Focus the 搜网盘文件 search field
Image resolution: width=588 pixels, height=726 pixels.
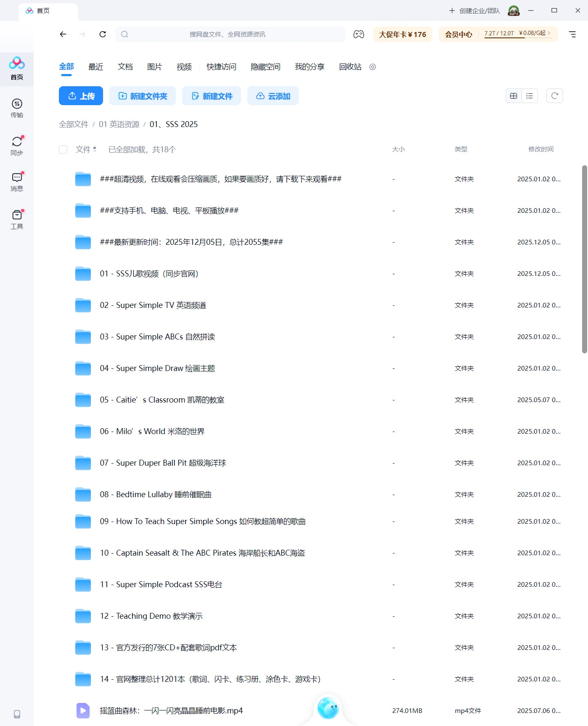coord(230,34)
